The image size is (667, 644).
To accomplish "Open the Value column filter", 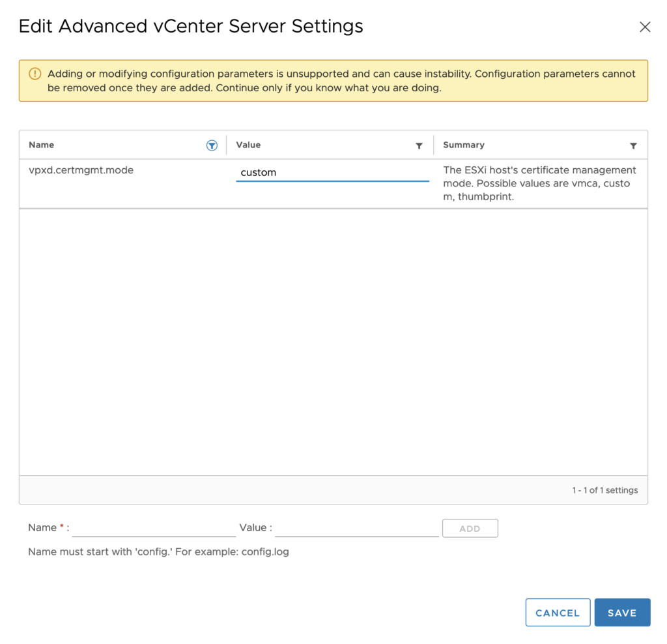I will pos(419,145).
